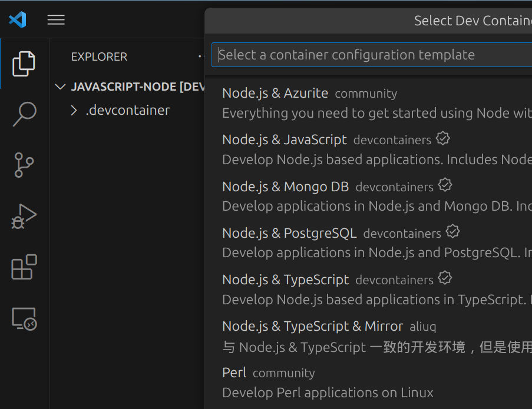Click the verified badge beside Node.js & PostgreSQL

(452, 232)
